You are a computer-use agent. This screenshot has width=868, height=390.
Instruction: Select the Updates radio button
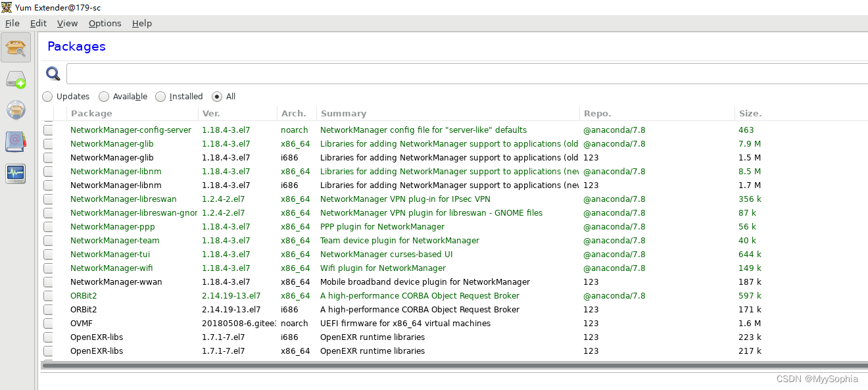point(48,97)
